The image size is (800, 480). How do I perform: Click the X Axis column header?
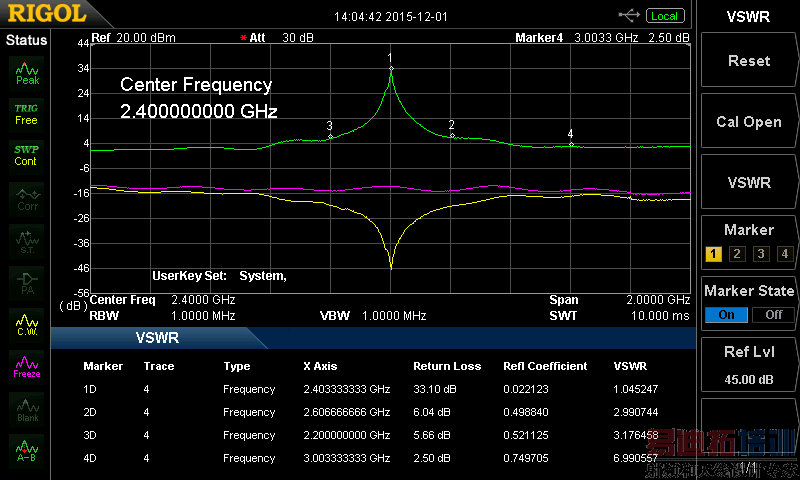320,366
